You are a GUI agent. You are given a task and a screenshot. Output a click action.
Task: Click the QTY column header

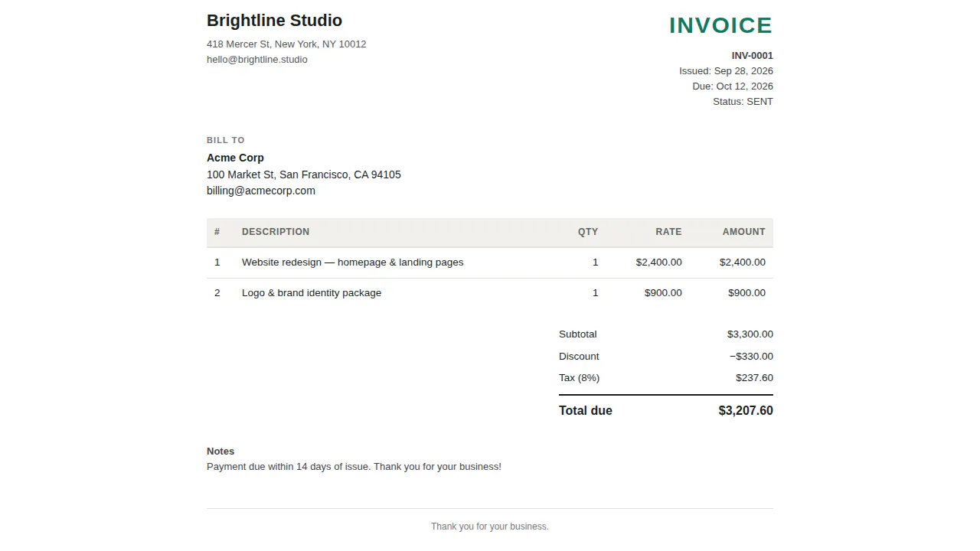pyautogui.click(x=588, y=232)
